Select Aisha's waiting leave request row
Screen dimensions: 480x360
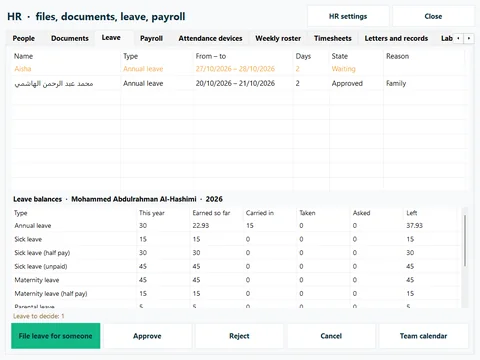[239, 69]
